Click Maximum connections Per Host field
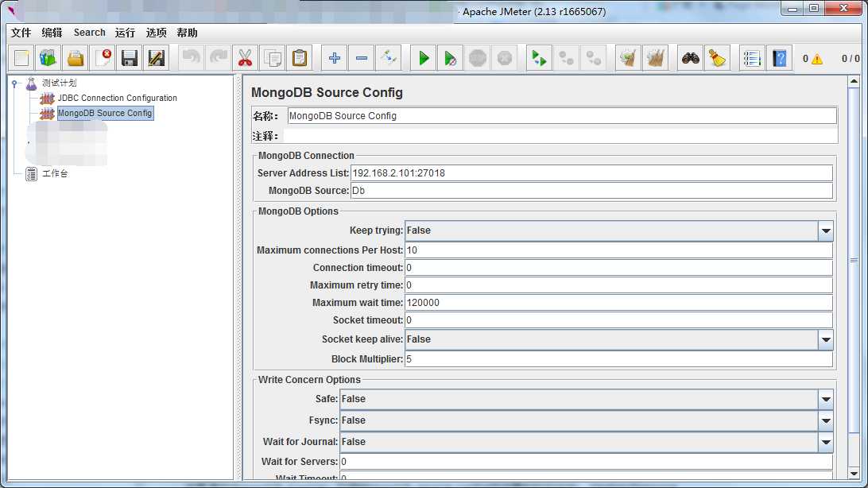The width and height of the screenshot is (868, 488). coord(618,250)
